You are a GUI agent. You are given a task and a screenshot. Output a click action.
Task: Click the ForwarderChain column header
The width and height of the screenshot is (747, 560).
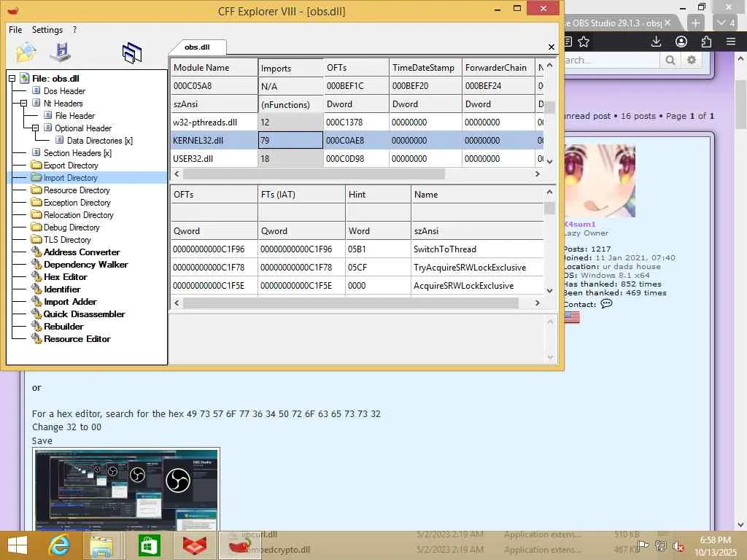pyautogui.click(x=498, y=68)
